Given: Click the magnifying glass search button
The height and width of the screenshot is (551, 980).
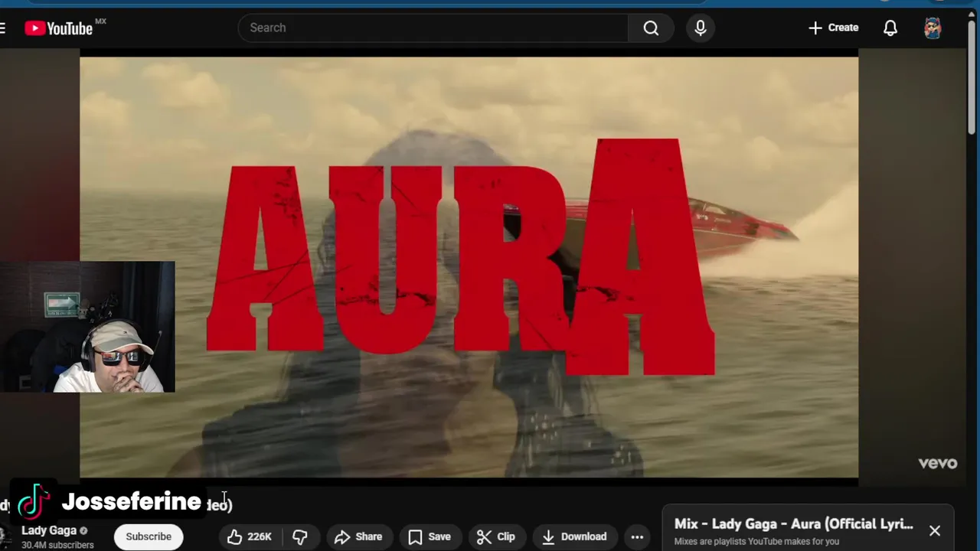Looking at the screenshot, I should (651, 28).
